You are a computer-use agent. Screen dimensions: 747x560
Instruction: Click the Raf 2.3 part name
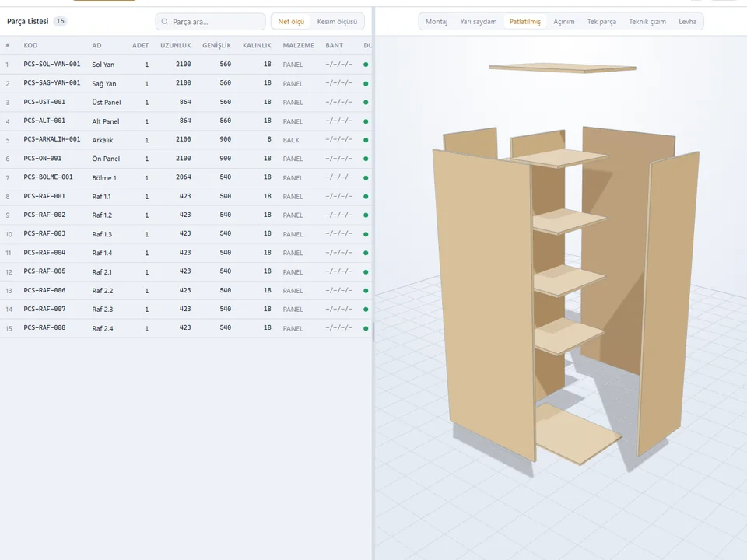point(103,310)
